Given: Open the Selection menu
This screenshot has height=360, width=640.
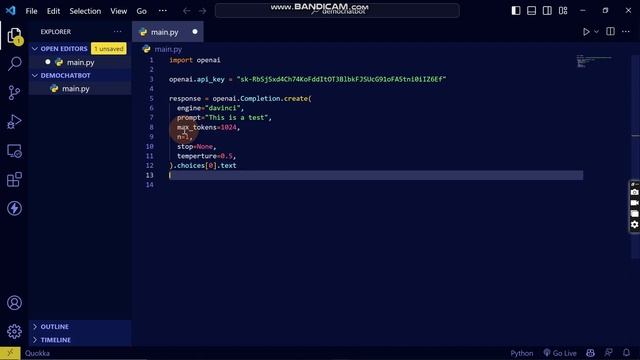Looking at the screenshot, I should coord(85,11).
